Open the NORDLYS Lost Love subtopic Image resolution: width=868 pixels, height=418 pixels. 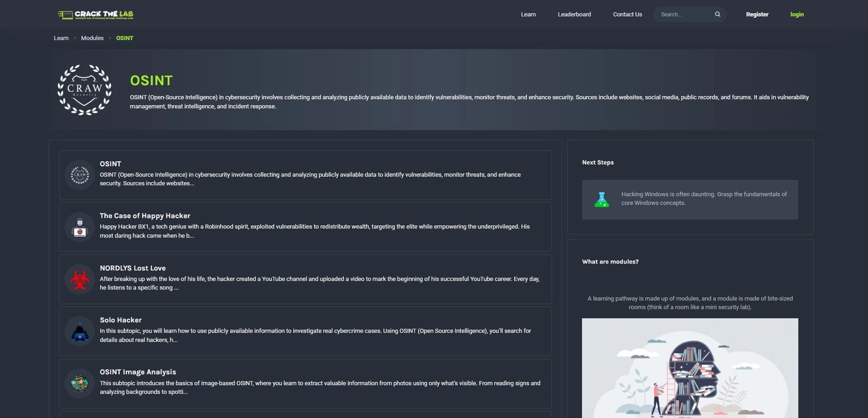point(133,268)
